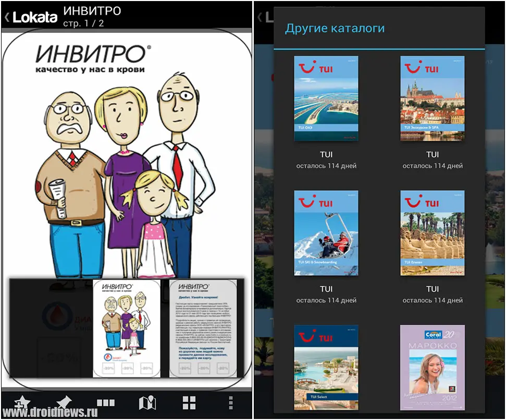Tap 'осталось 114 дней' under Египет catalog
The width and height of the screenshot is (506, 420).
coord(433,300)
